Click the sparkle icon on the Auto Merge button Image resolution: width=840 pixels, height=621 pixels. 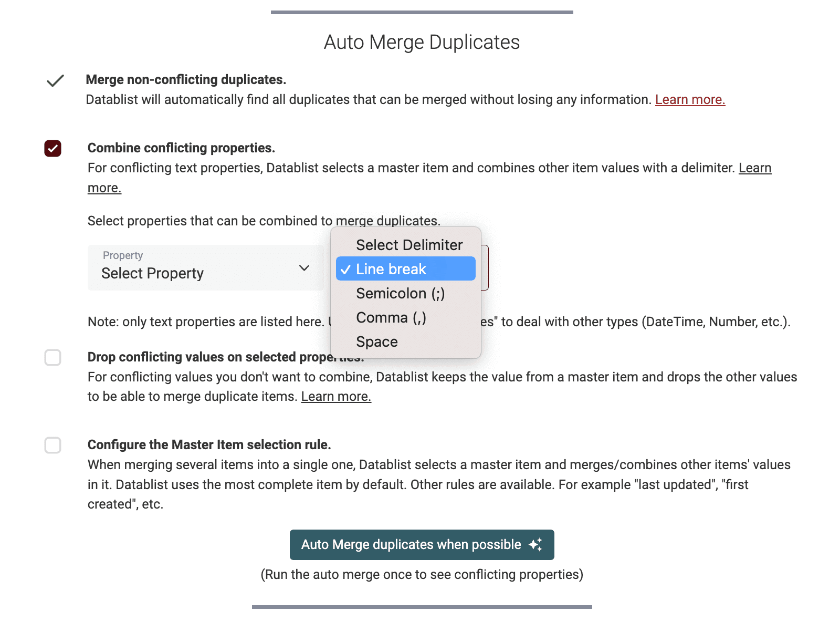point(536,545)
